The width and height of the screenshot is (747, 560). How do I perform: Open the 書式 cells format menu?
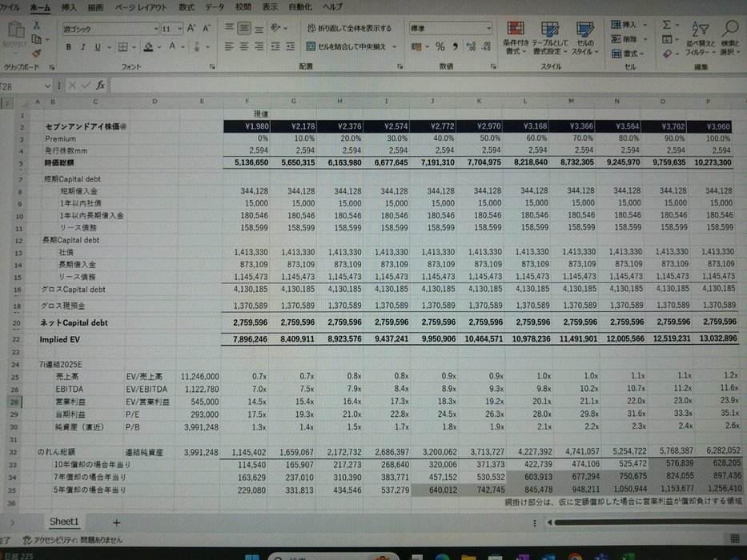pos(628,54)
